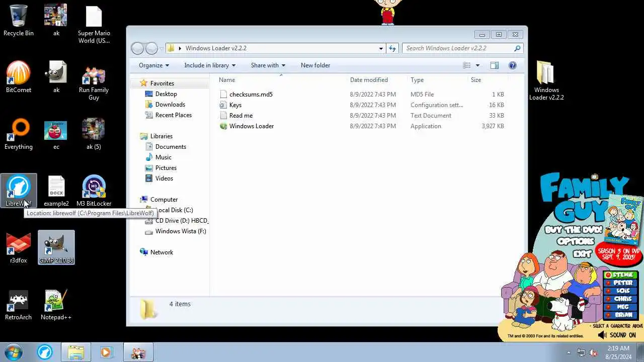Viewport: 644px width, 362px height.
Task: Select the Super Mario World file icon
Action: pyautogui.click(x=94, y=24)
